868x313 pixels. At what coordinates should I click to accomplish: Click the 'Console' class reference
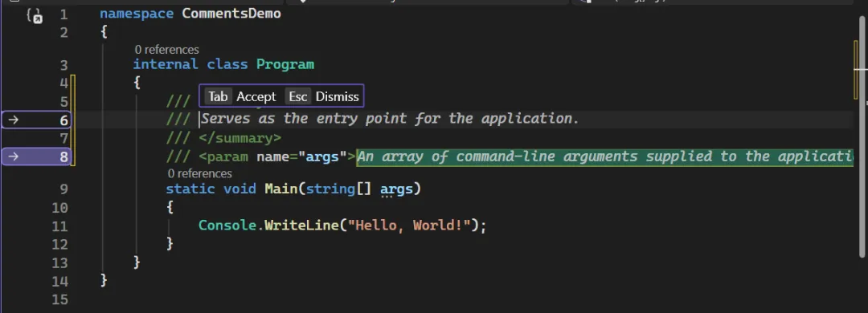[x=227, y=226]
